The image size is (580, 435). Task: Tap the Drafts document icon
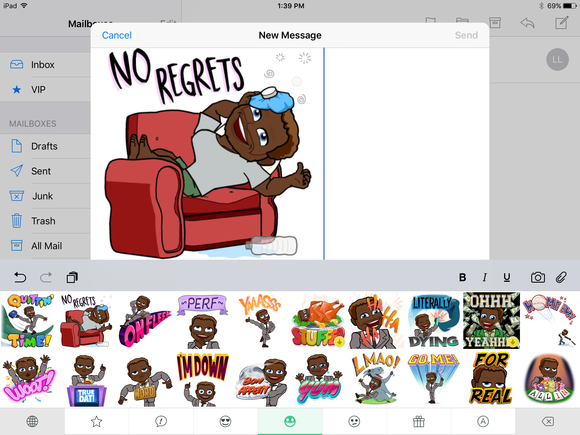click(x=17, y=146)
